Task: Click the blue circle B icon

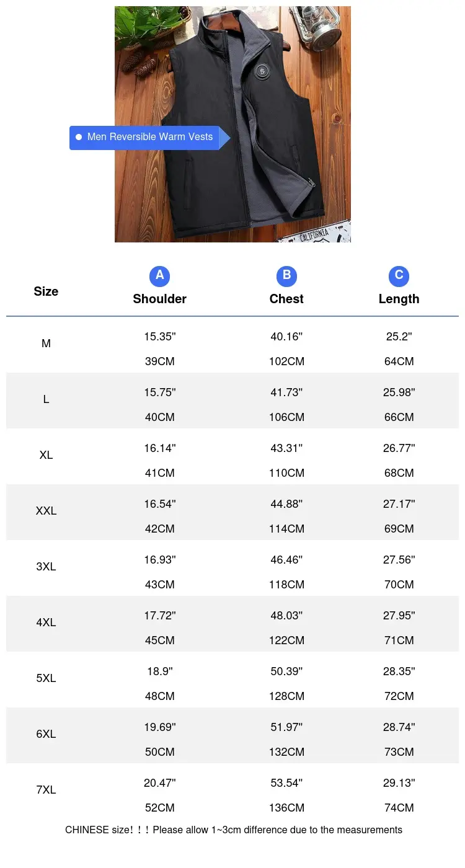Action: [286, 276]
